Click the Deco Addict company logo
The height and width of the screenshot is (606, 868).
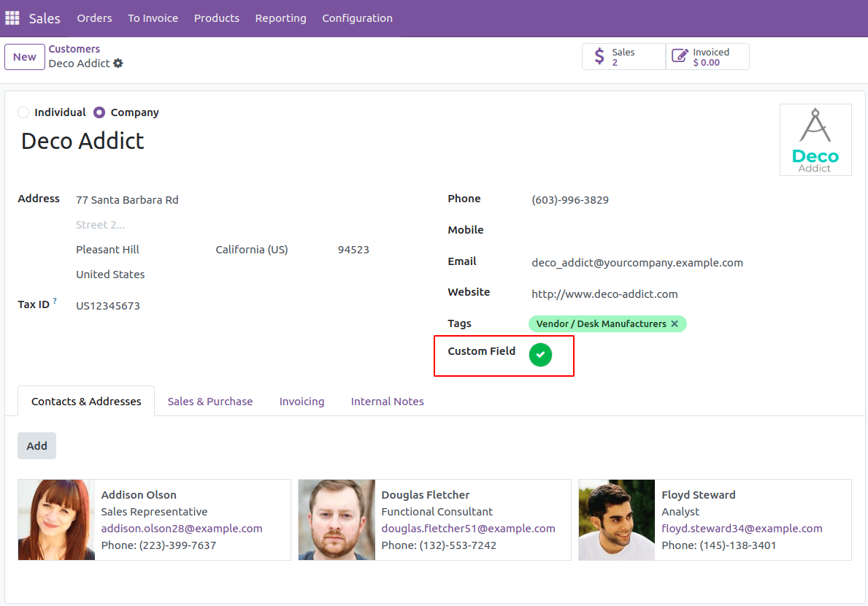(815, 139)
